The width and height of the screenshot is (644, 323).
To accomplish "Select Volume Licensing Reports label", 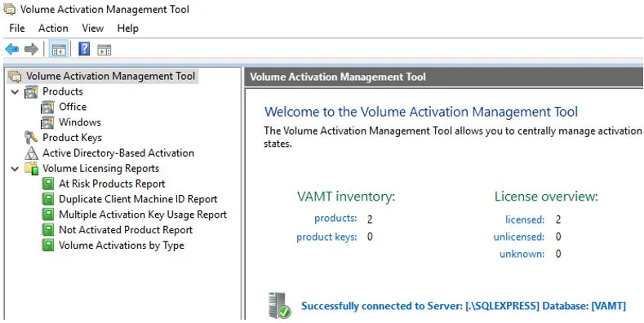I will click(x=100, y=168).
